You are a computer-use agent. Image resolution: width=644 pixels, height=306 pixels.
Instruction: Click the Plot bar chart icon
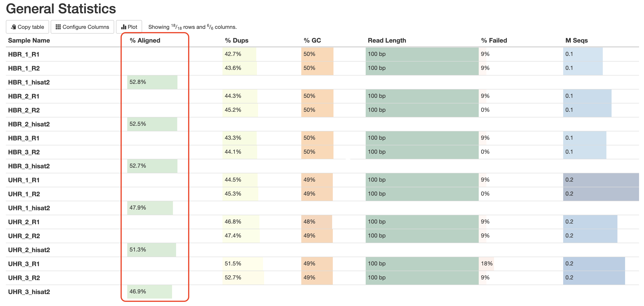[123, 27]
